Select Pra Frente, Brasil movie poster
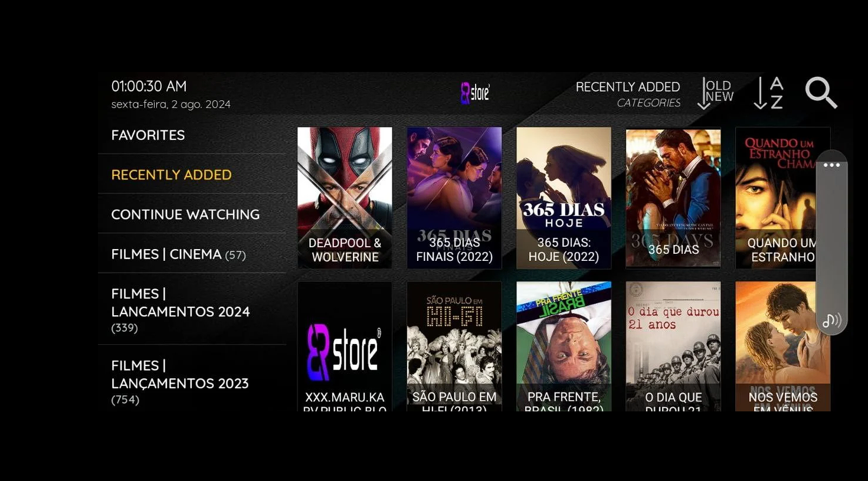868x481 pixels. tap(564, 346)
